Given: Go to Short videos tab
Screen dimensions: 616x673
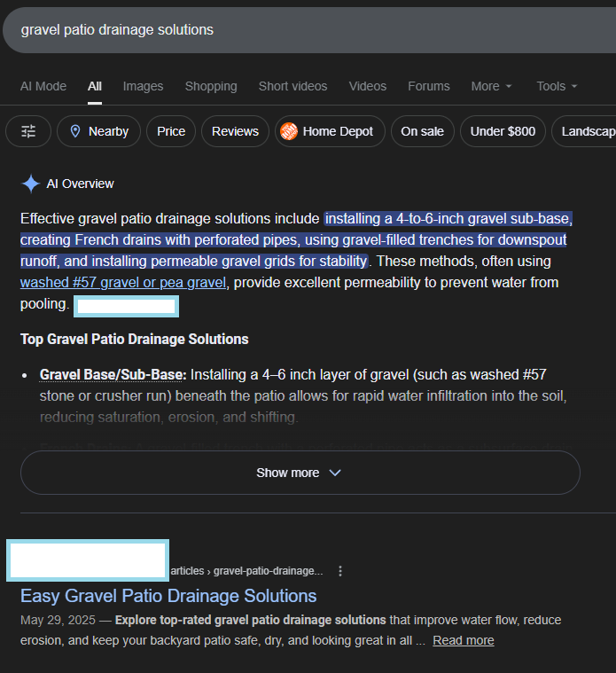Looking at the screenshot, I should pos(292,86).
